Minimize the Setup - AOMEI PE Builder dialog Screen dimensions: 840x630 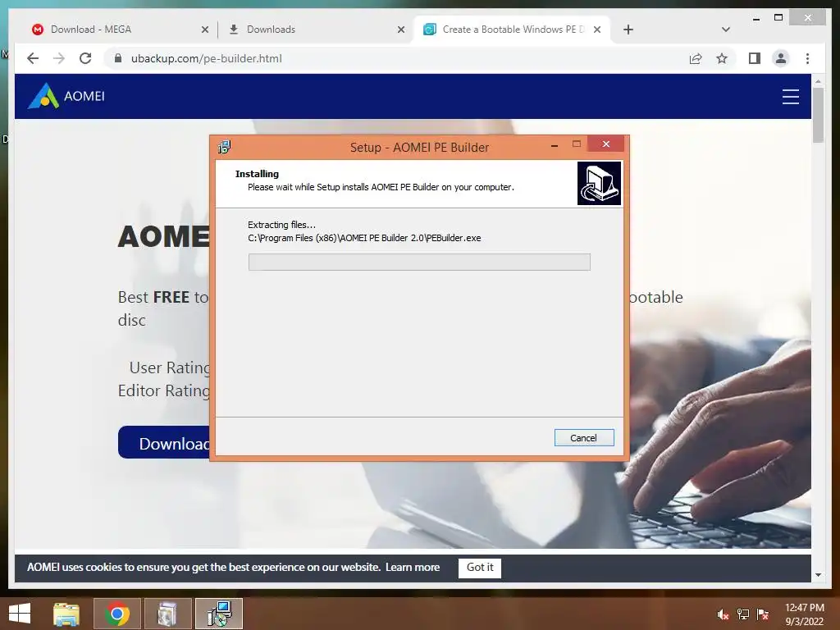tap(555, 144)
